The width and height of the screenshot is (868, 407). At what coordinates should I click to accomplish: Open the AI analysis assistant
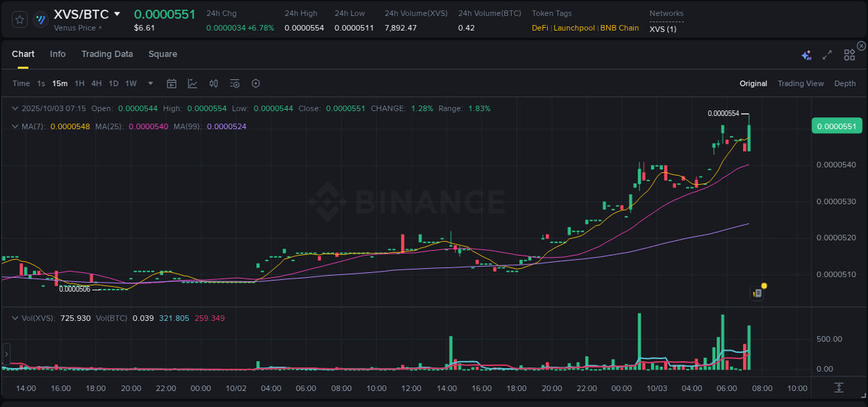tap(806, 54)
